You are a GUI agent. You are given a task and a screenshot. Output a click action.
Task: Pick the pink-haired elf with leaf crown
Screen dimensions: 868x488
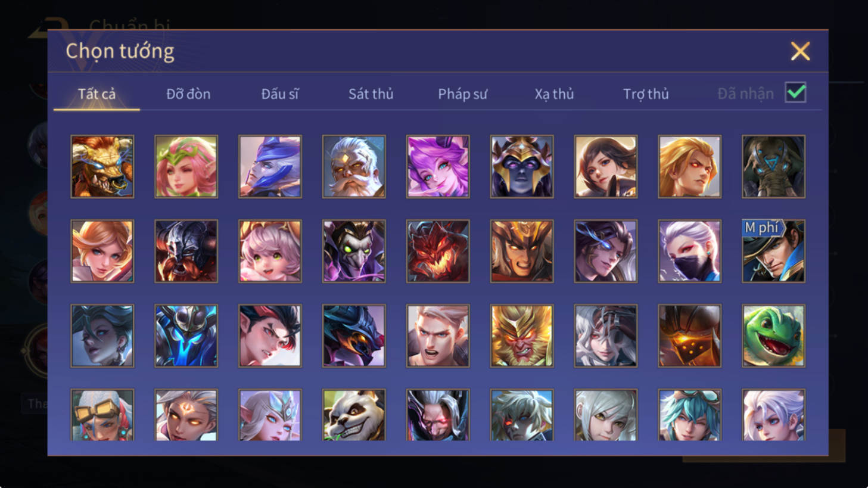click(x=186, y=166)
